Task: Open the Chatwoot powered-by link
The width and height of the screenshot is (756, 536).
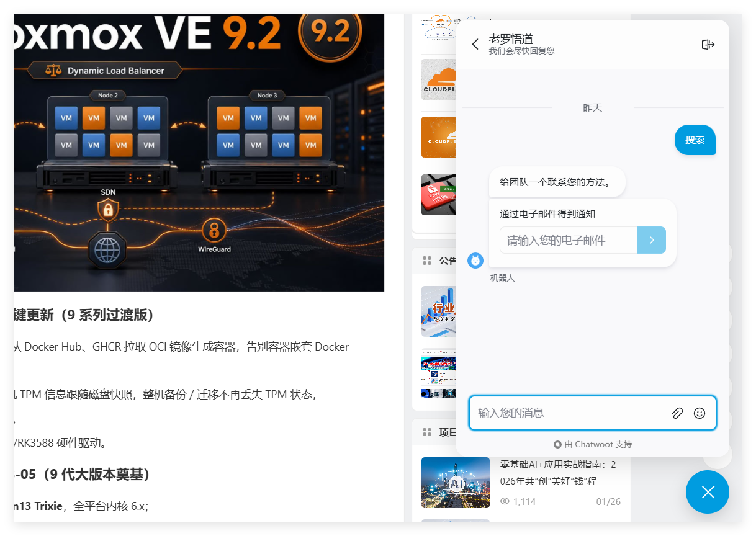Action: [593, 445]
